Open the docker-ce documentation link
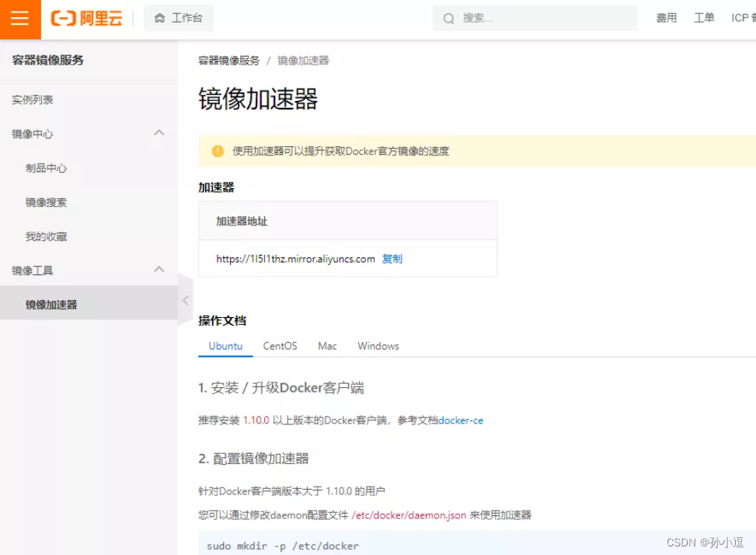The image size is (756, 555). (x=460, y=420)
